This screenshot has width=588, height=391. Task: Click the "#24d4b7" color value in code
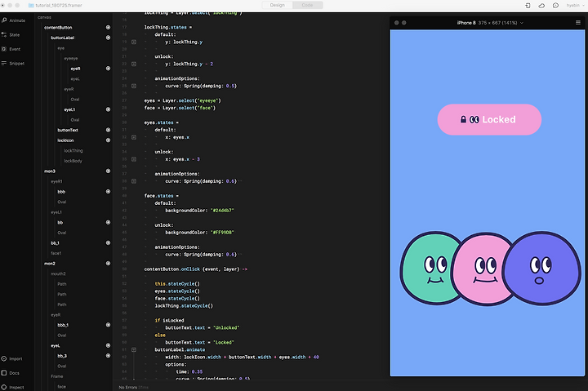tap(222, 211)
